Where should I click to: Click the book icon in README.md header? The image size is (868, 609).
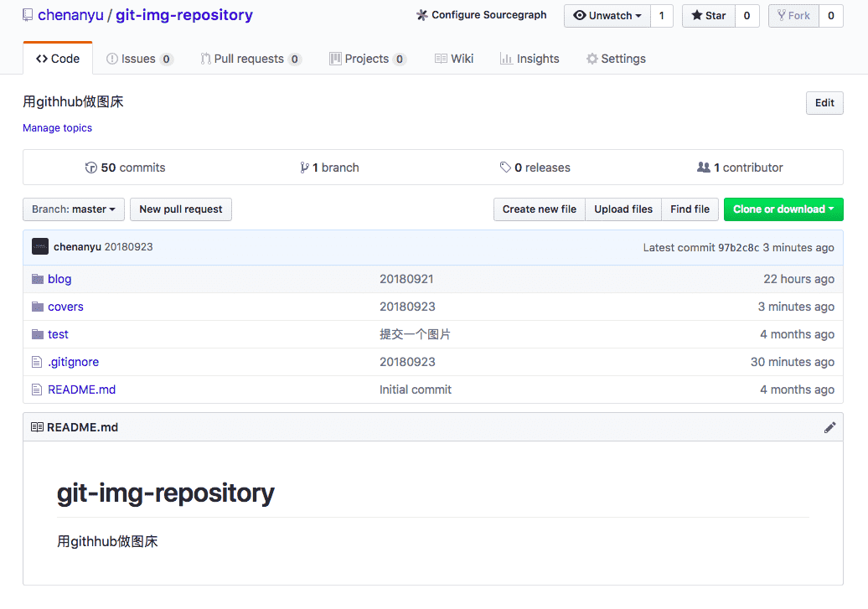pos(37,427)
